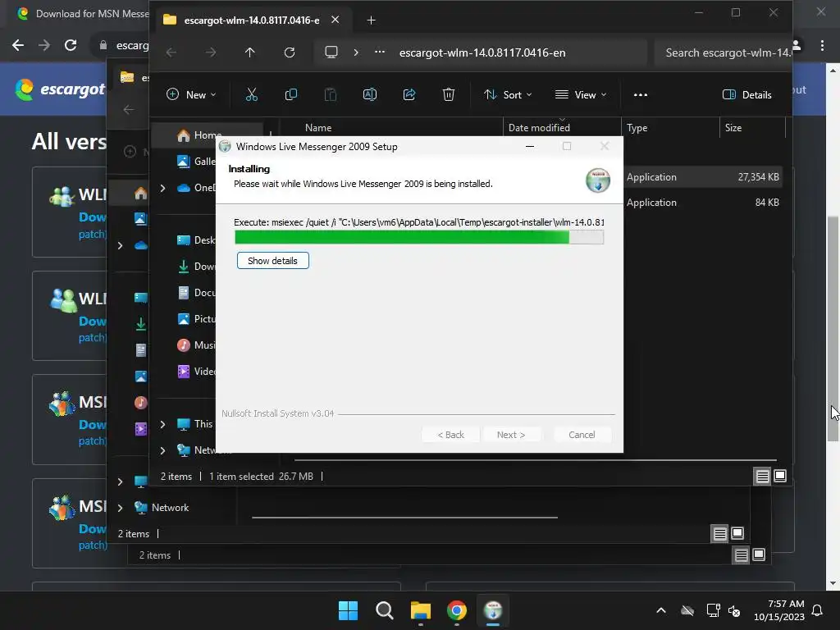Switch to details list view icon in status bar

762,477
